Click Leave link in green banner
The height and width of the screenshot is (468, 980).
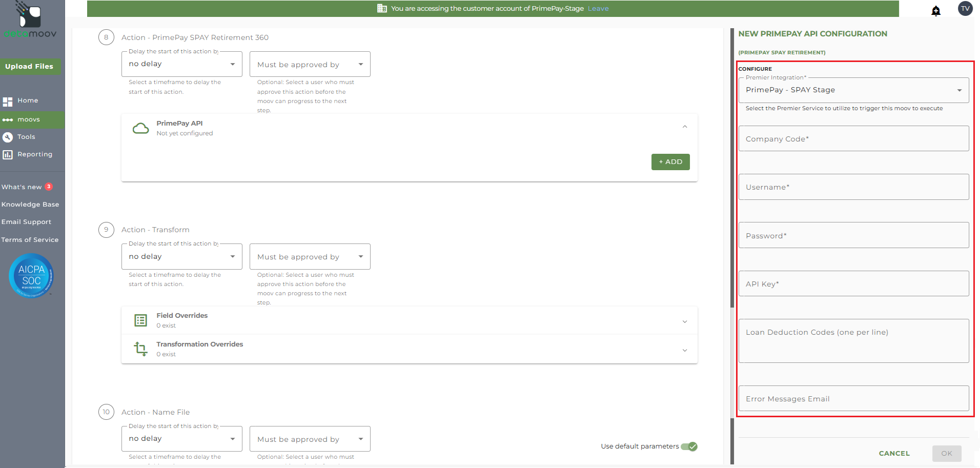pyautogui.click(x=598, y=9)
